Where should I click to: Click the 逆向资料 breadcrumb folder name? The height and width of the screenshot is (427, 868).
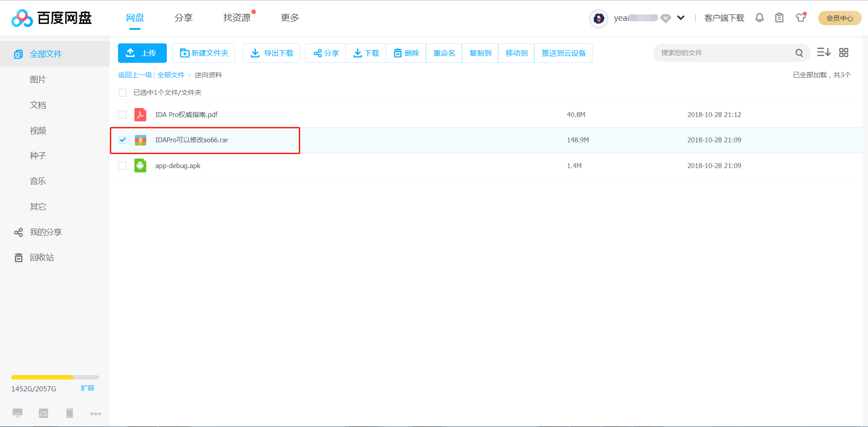(208, 75)
